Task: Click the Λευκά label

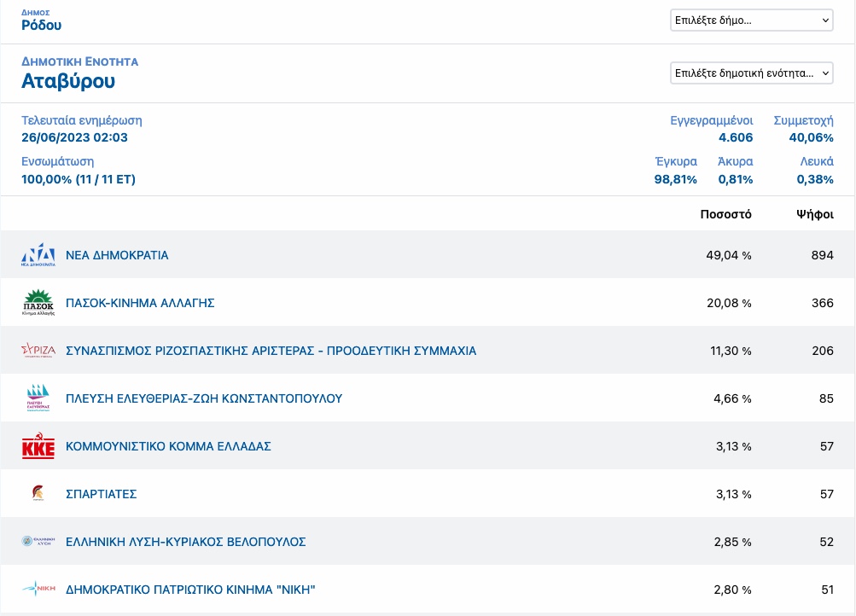Action: pyautogui.click(x=817, y=161)
